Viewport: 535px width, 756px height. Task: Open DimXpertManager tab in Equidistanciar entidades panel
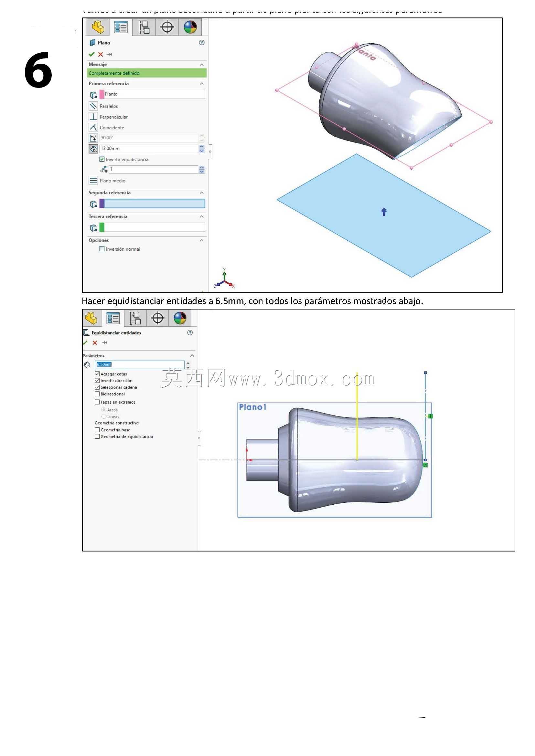[157, 319]
